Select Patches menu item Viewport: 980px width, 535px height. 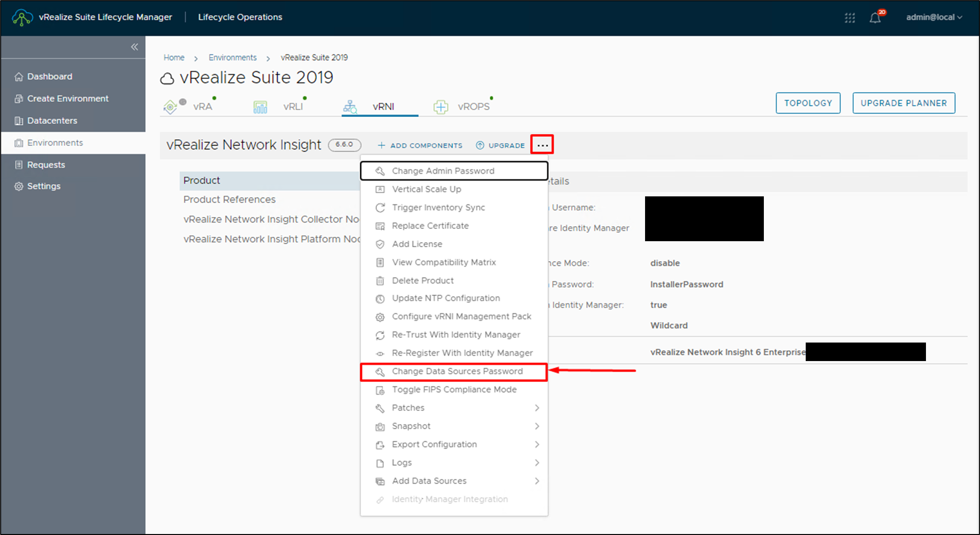pyautogui.click(x=454, y=408)
